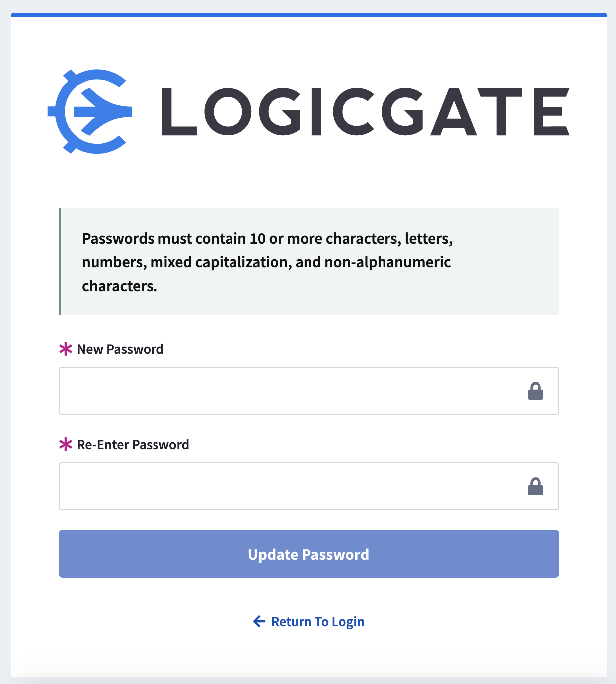Viewport: 616px width, 684px height.
Task: Click the password requirements notice box
Action: [309, 261]
